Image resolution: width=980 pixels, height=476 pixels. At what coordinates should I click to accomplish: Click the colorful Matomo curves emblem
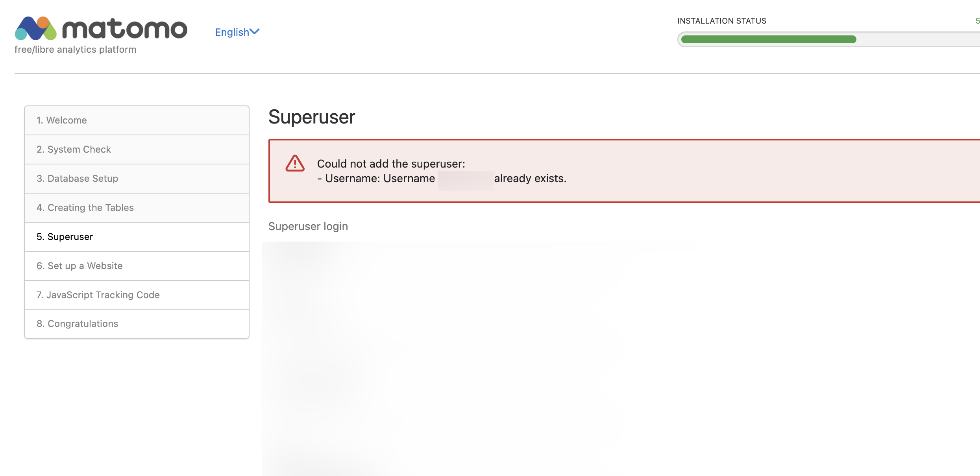click(x=36, y=29)
